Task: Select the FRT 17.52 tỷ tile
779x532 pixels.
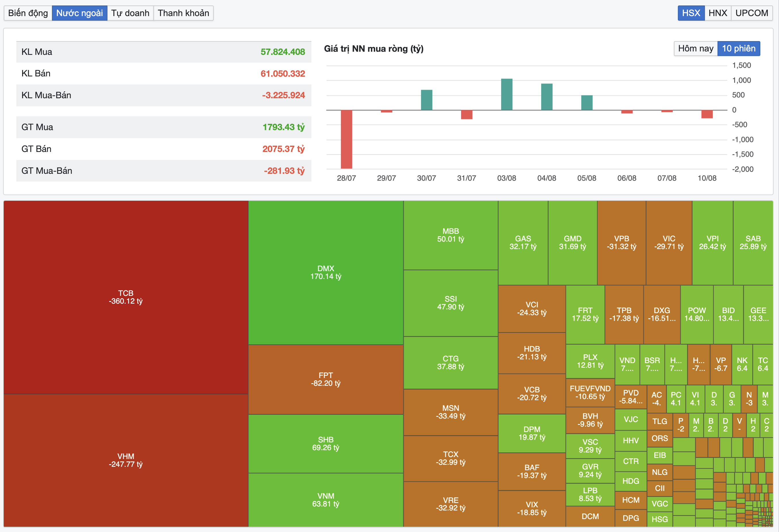Action: (585, 315)
